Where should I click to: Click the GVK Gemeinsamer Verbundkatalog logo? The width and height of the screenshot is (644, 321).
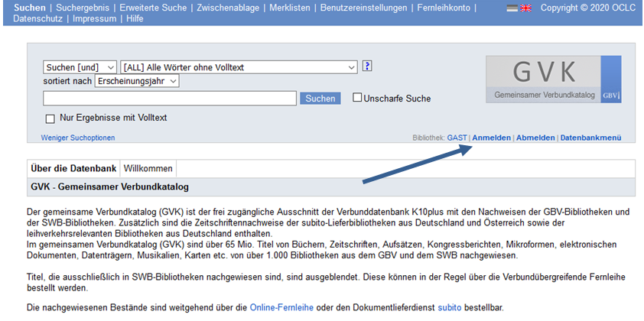(x=553, y=79)
